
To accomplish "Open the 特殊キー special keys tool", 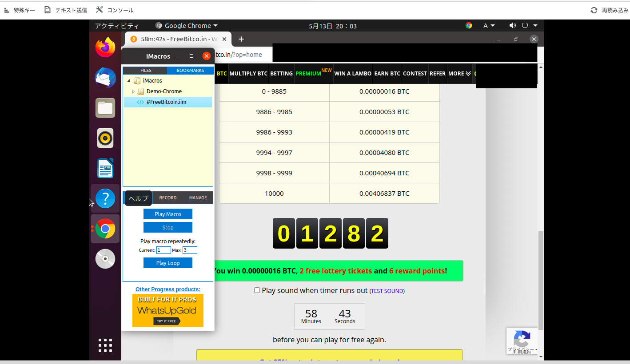I will (20, 10).
